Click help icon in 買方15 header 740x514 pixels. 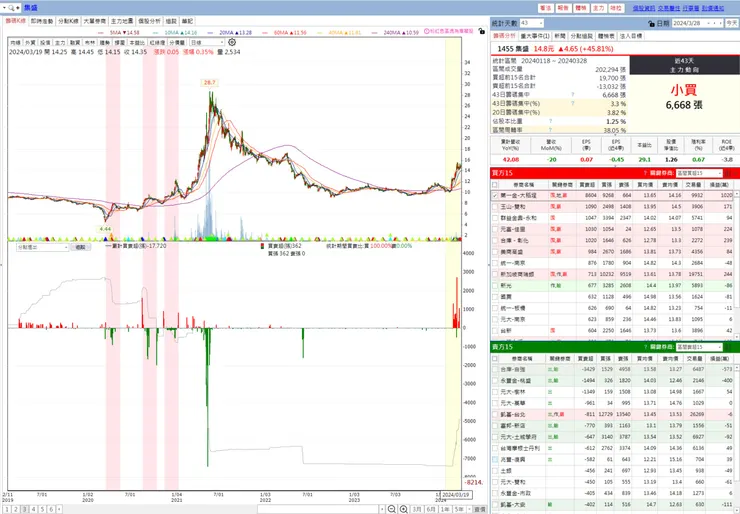[645, 173]
